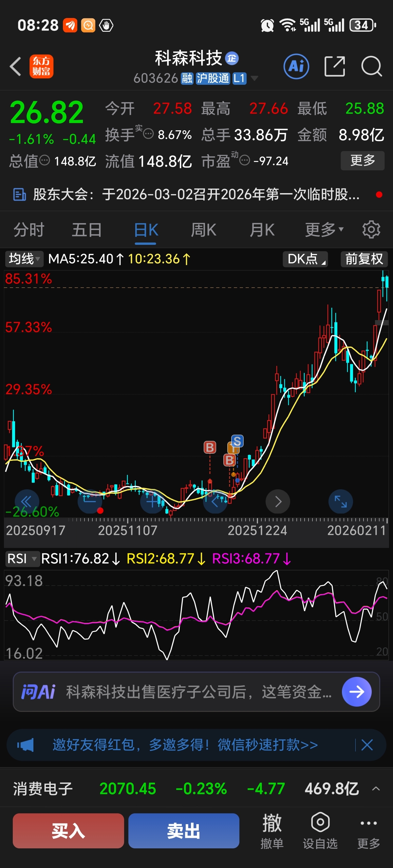Go back using the left arrow
This screenshot has height=868, width=393.
(15, 66)
